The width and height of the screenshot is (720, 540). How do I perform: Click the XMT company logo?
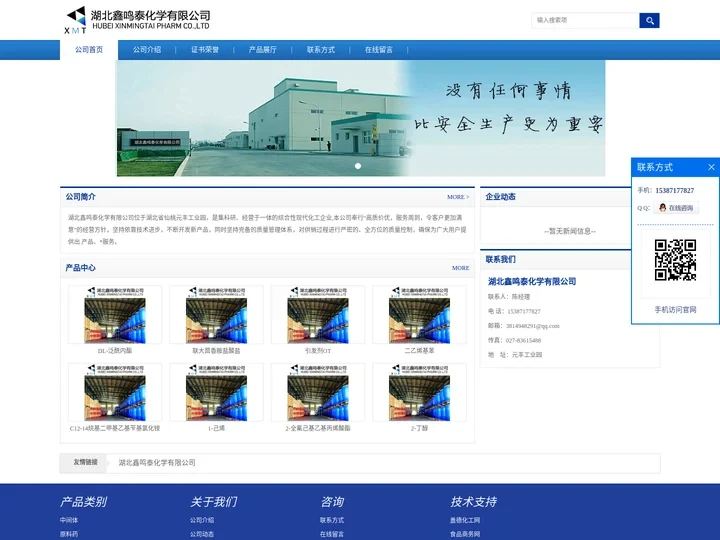pos(137,21)
